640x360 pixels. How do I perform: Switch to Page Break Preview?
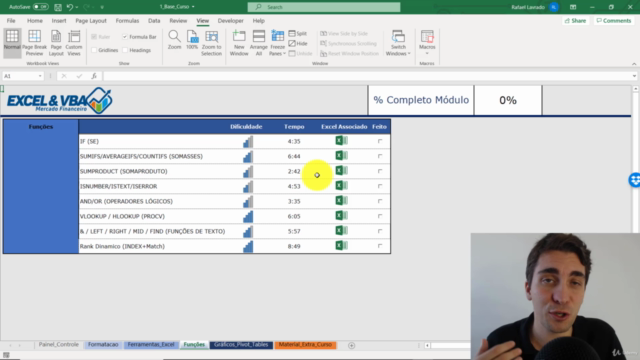tap(34, 43)
